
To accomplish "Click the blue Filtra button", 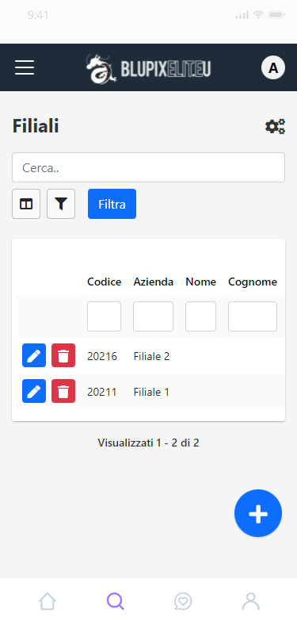I will click(x=112, y=204).
